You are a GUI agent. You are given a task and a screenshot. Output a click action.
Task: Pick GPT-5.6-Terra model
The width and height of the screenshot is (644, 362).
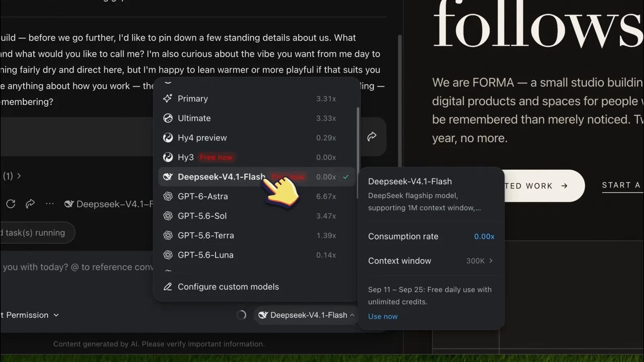point(256,235)
